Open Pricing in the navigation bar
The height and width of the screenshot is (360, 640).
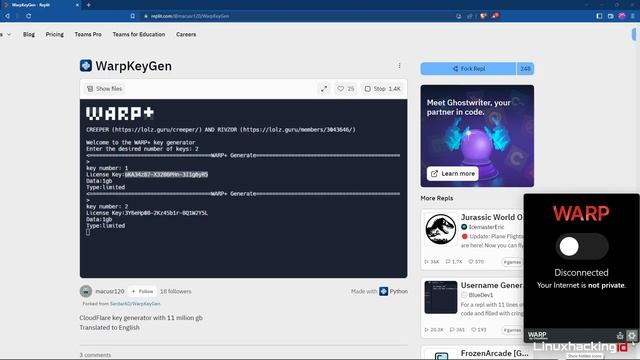click(55, 34)
